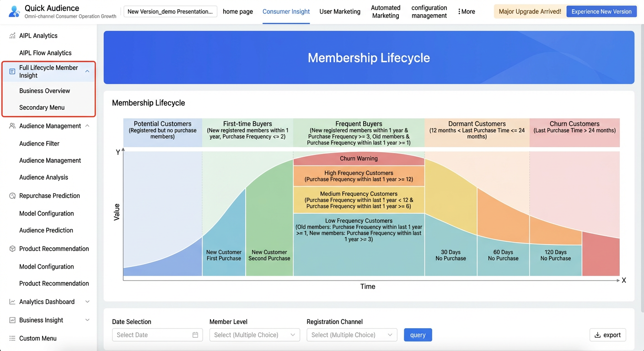
Task: Click the Experience New Version button
Action: (601, 11)
